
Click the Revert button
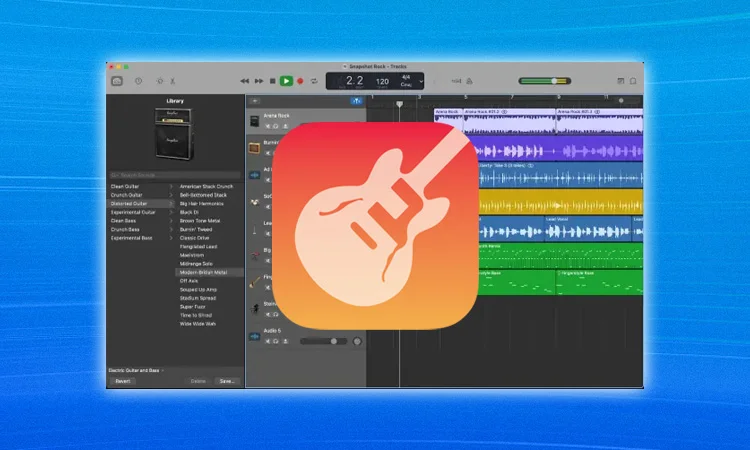pyautogui.click(x=123, y=381)
